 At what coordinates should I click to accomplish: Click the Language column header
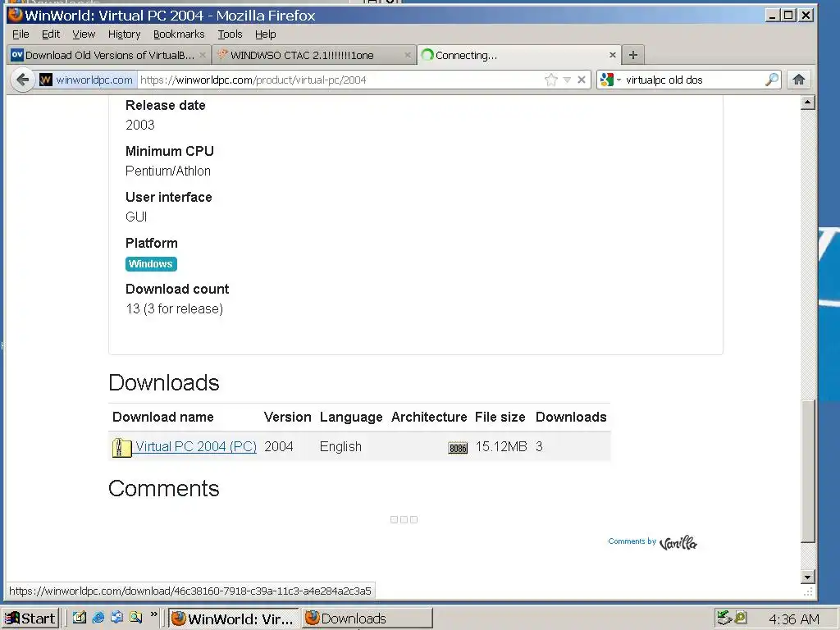click(351, 418)
